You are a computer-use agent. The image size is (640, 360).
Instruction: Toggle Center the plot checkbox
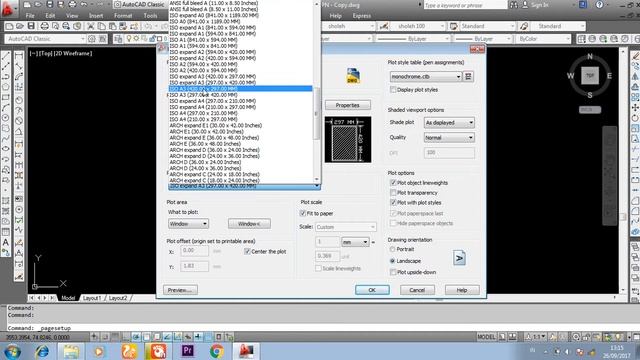(x=247, y=251)
